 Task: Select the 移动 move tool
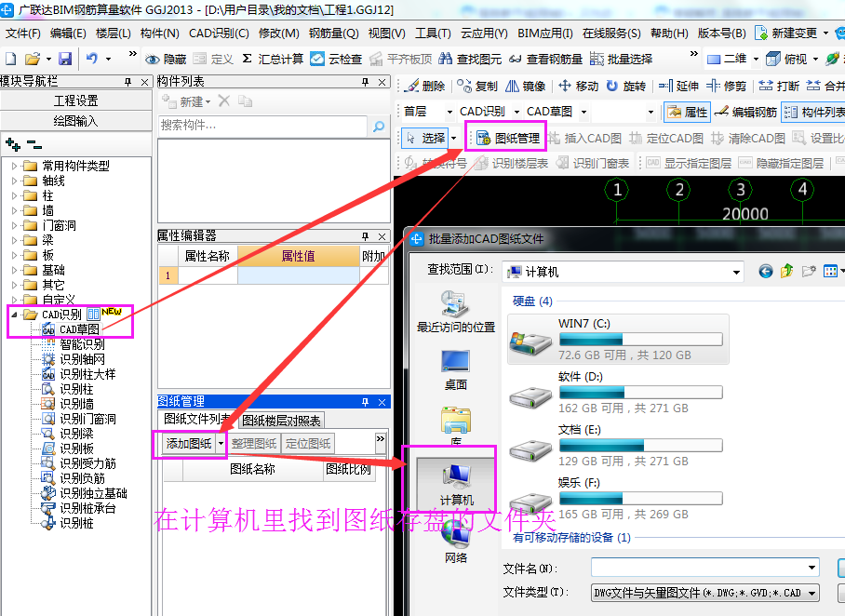[578, 86]
